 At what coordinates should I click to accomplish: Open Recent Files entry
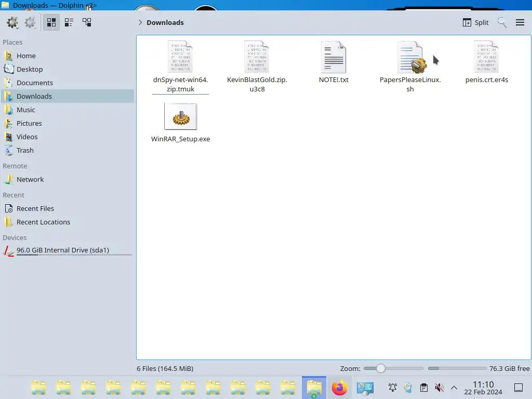[67, 209]
